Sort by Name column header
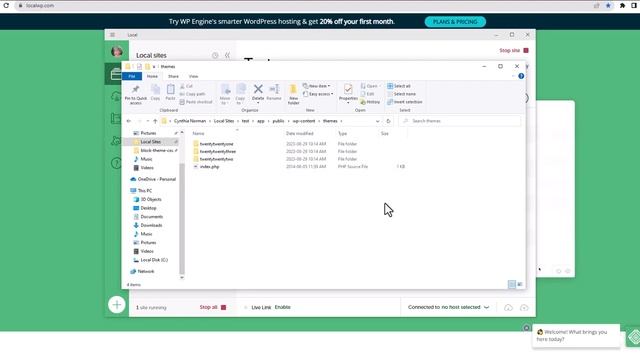This screenshot has width=640, height=360. tap(198, 133)
